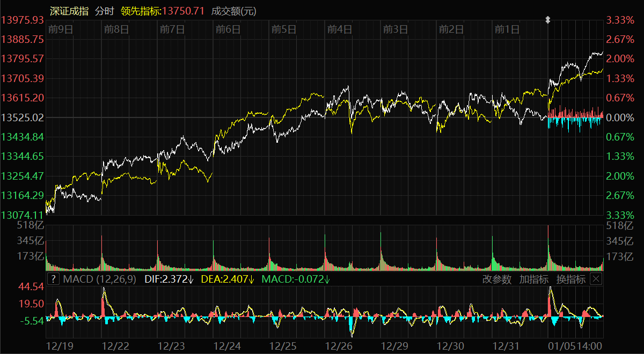Click the green MACD value readout
644x354 pixels.
click(x=295, y=279)
